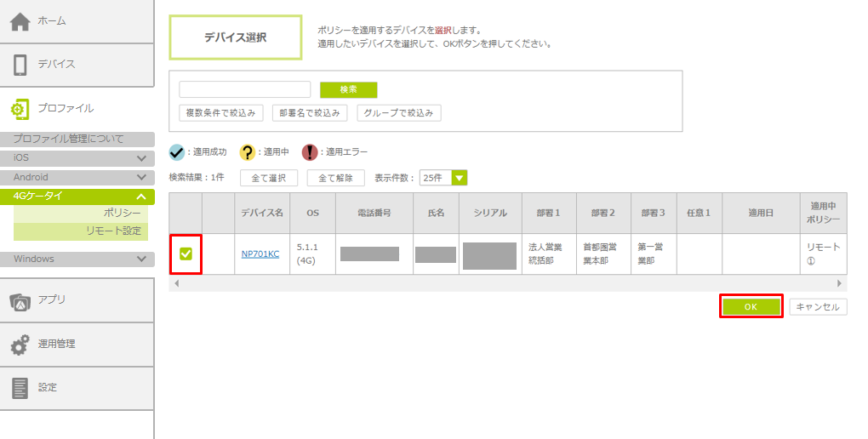The image size is (868, 439).
Task: Click the Operations Management gears icon
Action: click(x=20, y=345)
